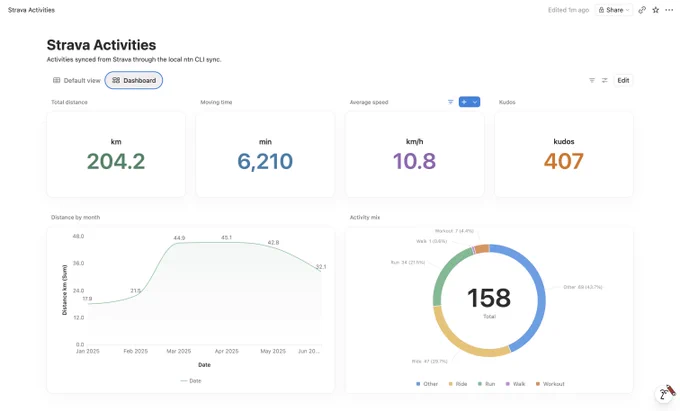Click the Total distance 204.2 km card
680x411 pixels.
pos(116,154)
